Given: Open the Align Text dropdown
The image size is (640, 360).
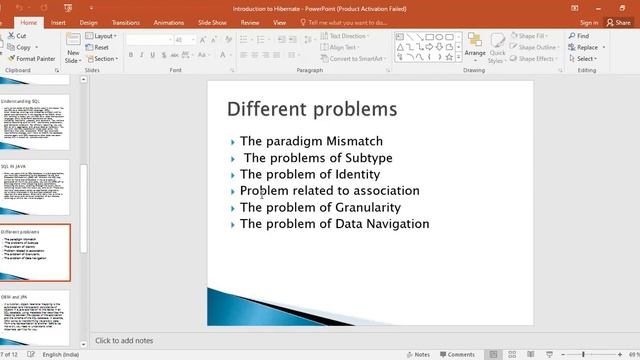Looking at the screenshot, I should pos(340,47).
